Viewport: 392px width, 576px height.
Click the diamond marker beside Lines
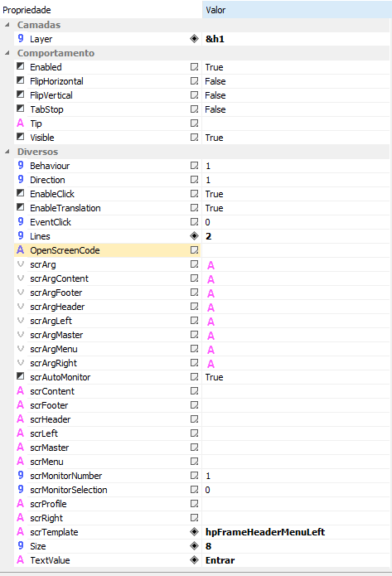pos(194,236)
